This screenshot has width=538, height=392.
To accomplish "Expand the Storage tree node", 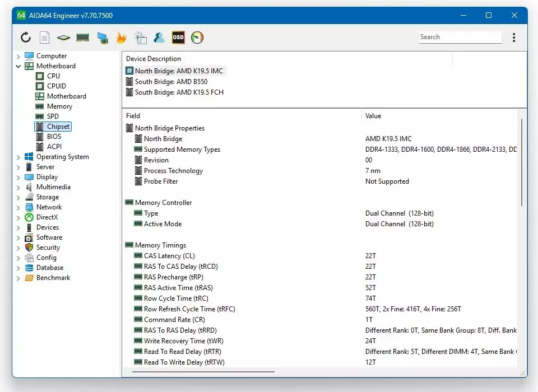I will click(18, 197).
